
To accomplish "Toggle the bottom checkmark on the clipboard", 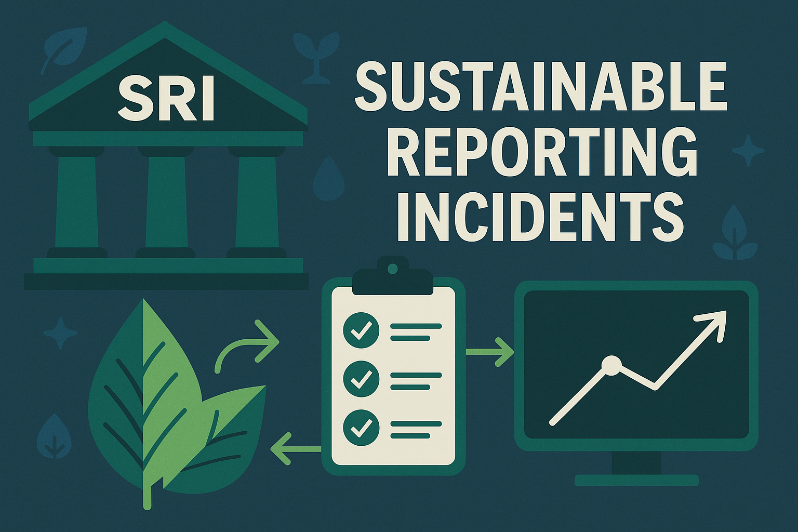I will [361, 428].
